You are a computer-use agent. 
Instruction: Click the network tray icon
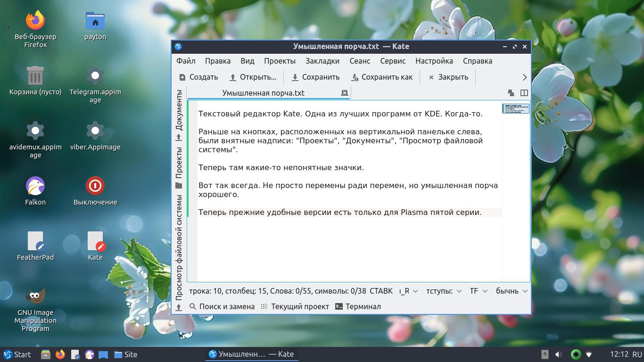pyautogui.click(x=589, y=354)
